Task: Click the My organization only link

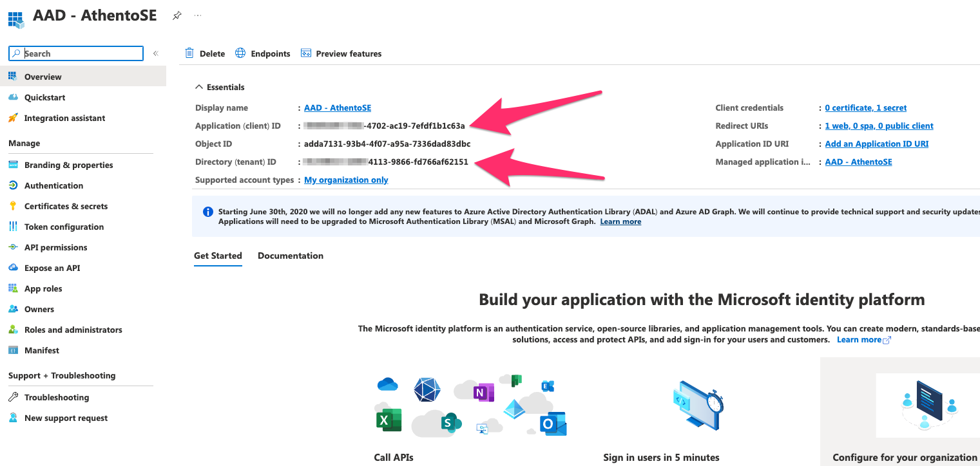Action: pyautogui.click(x=345, y=180)
